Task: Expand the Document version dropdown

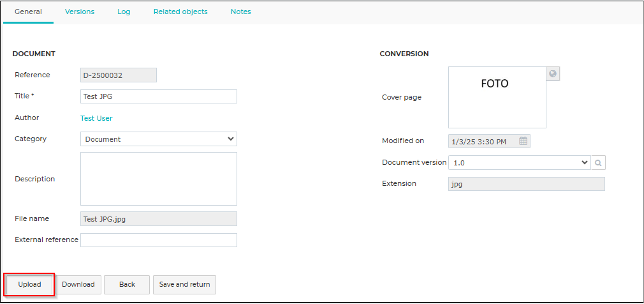Action: [x=519, y=162]
